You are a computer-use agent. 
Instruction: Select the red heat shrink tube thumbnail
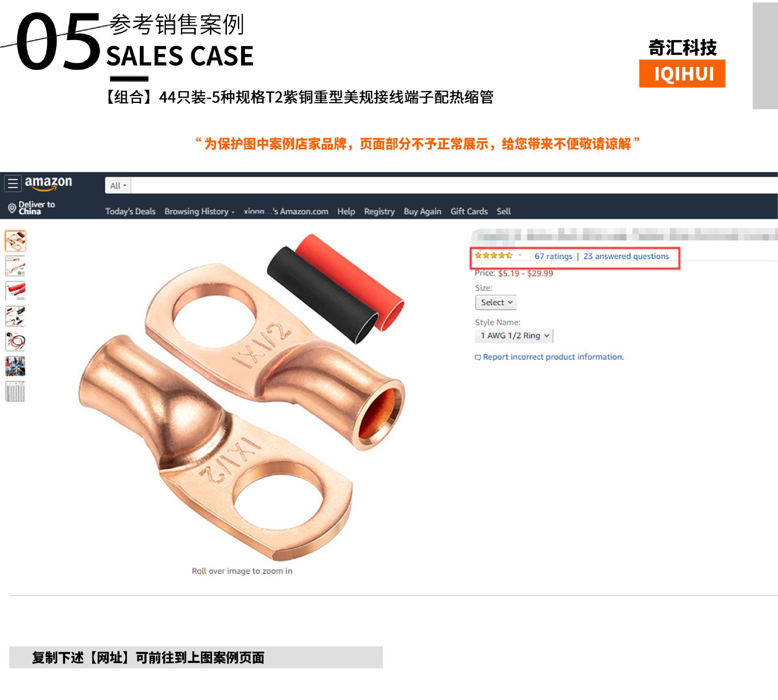coord(15,291)
